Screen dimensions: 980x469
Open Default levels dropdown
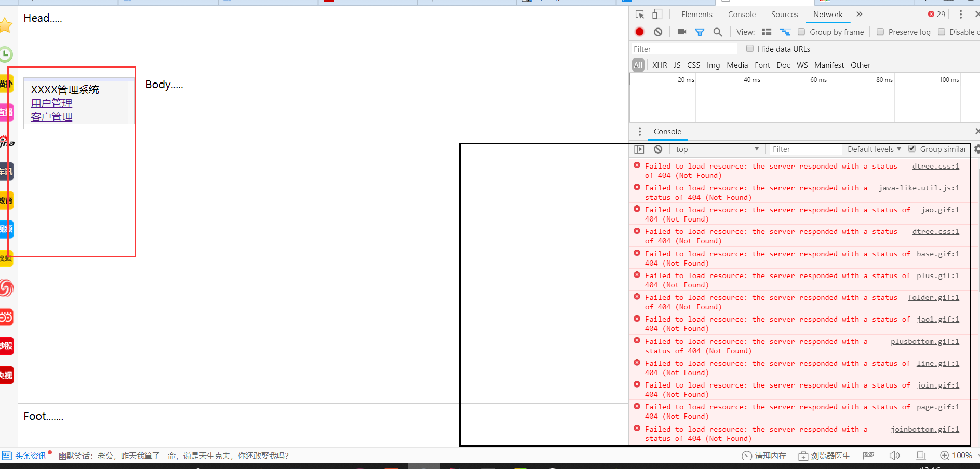point(875,149)
